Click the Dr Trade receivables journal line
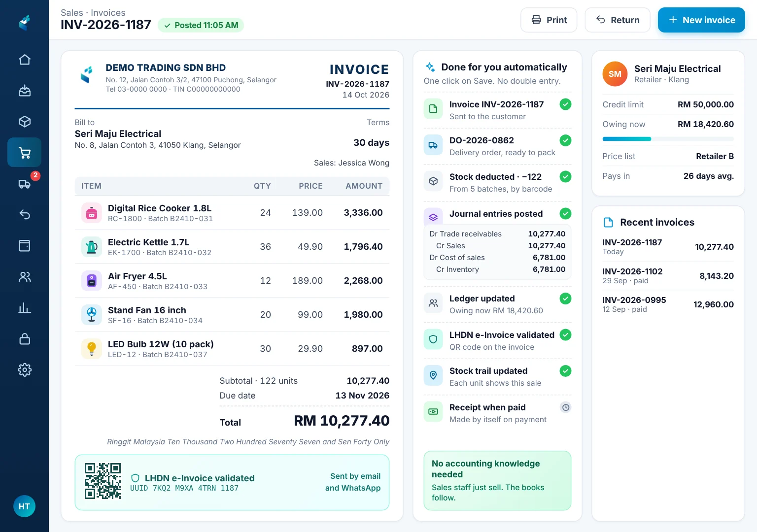 497,234
